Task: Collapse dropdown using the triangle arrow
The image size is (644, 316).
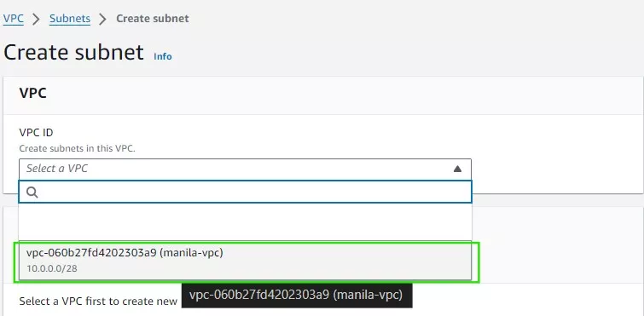Action: 457,169
